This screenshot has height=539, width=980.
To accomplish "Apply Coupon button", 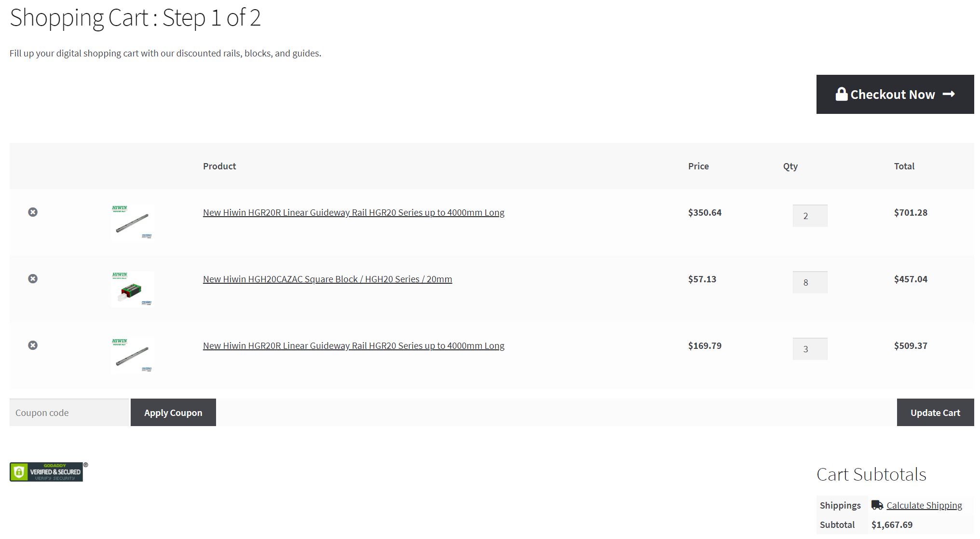I will coord(173,413).
